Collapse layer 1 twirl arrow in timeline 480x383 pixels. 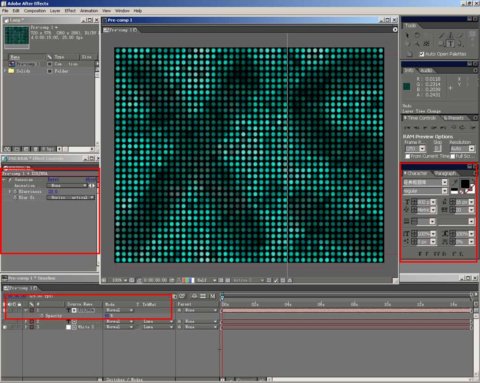26,310
